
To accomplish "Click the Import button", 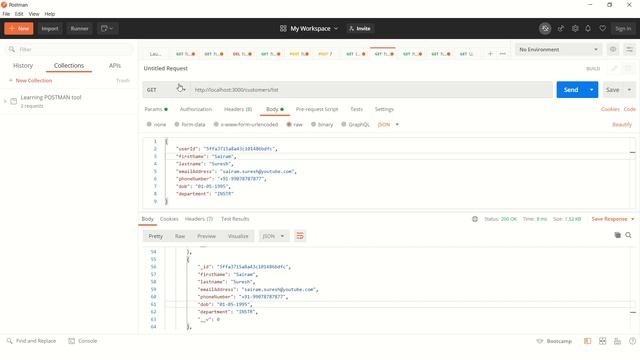I will pyautogui.click(x=50, y=29).
